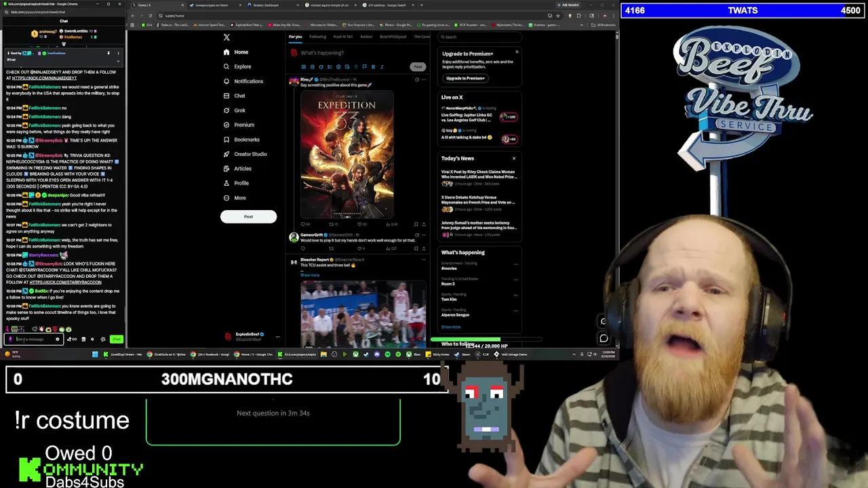Repost Rino's Expedition 33 post
The height and width of the screenshot is (488, 868).
click(x=332, y=224)
